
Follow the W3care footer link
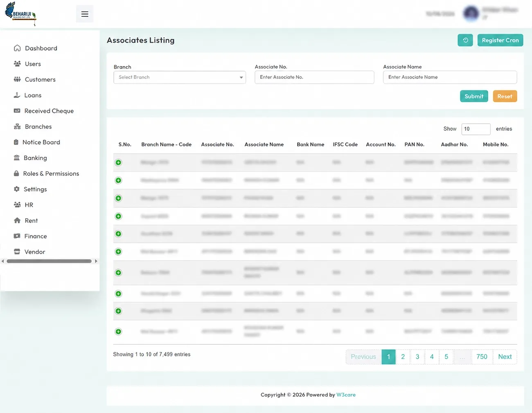346,395
